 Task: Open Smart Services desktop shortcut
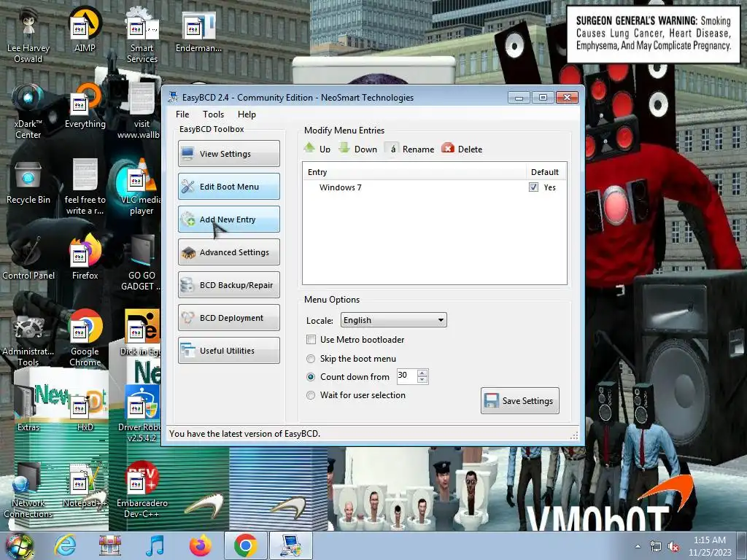tap(142, 36)
